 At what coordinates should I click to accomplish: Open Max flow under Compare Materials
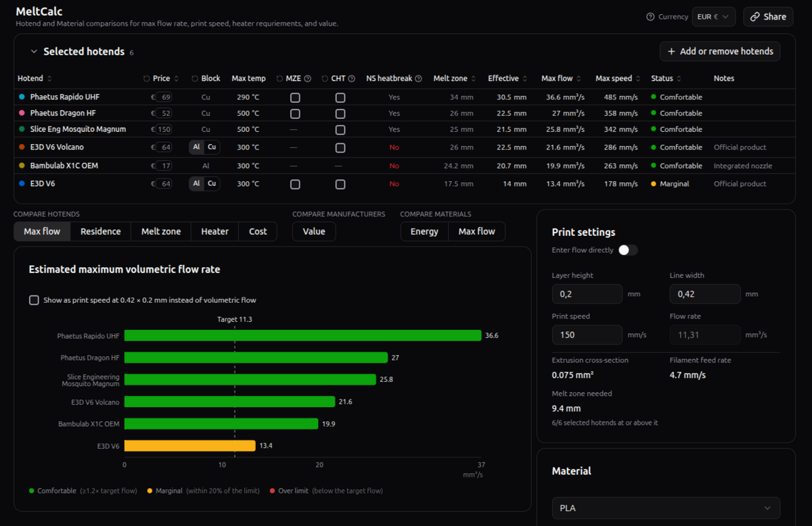[477, 231]
